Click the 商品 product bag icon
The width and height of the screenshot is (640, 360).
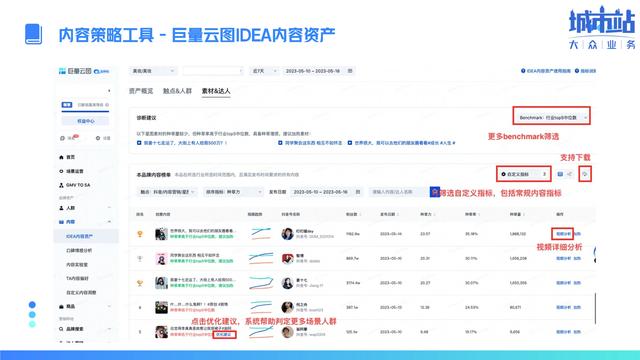[61, 307]
